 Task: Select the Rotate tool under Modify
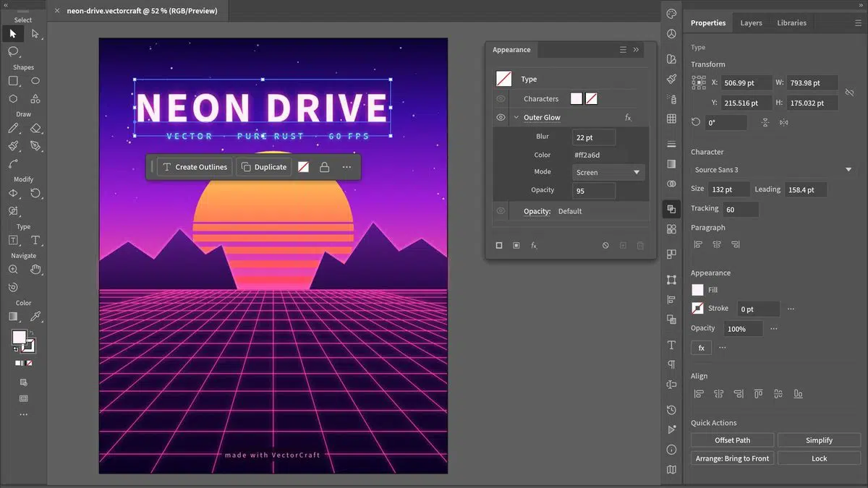pos(35,193)
